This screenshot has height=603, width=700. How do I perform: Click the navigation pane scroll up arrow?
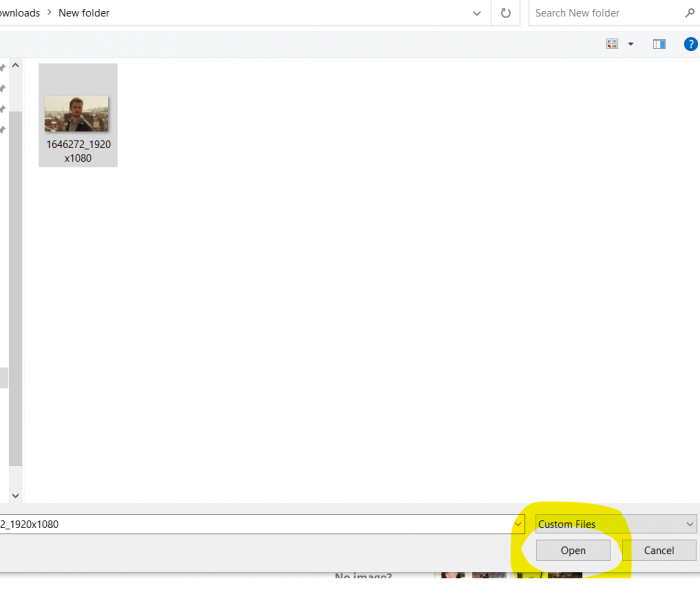16,66
